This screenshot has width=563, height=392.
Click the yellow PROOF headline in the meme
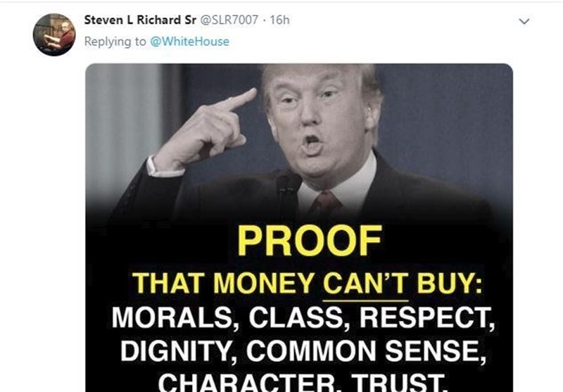(x=310, y=240)
